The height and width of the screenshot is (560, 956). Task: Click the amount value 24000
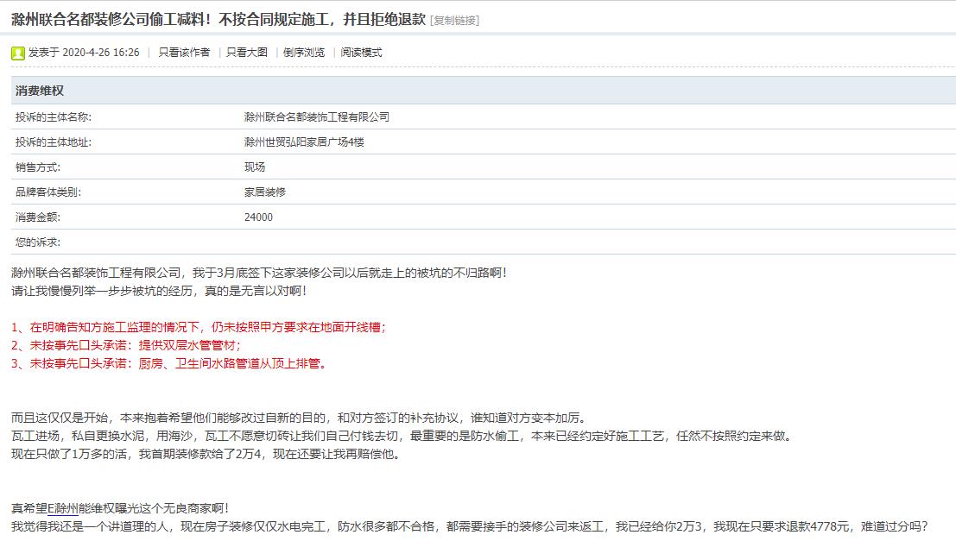258,217
